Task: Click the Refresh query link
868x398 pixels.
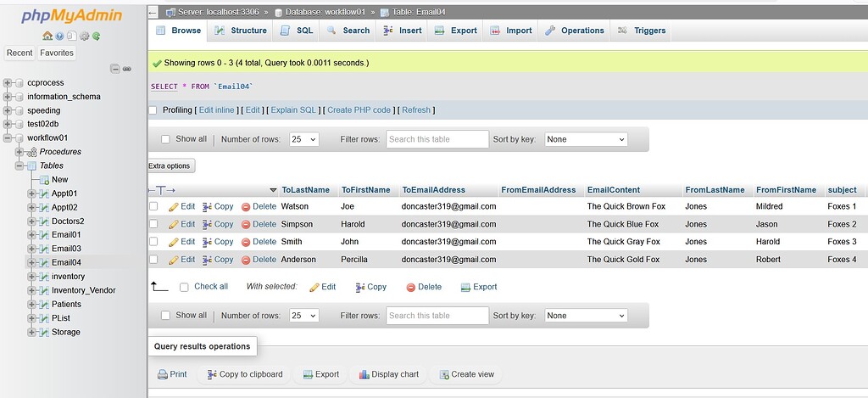Action: point(415,110)
